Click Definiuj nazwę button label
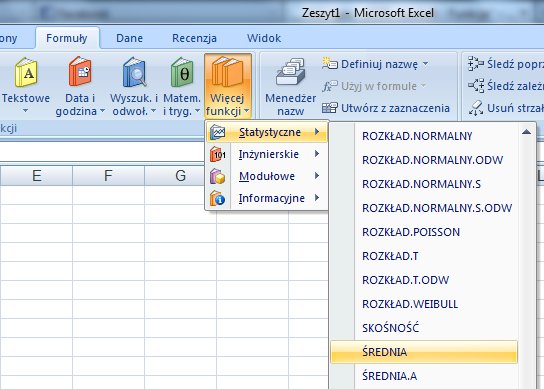This screenshot has width=544, height=389. [x=380, y=64]
